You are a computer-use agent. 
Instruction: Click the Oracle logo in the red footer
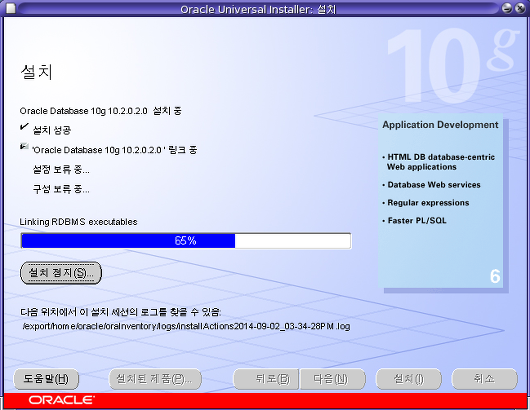62,400
